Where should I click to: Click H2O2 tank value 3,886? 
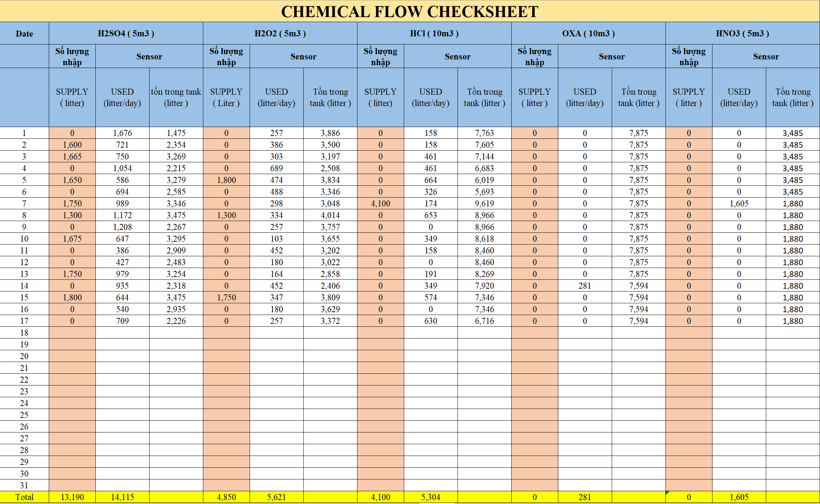pyautogui.click(x=330, y=133)
